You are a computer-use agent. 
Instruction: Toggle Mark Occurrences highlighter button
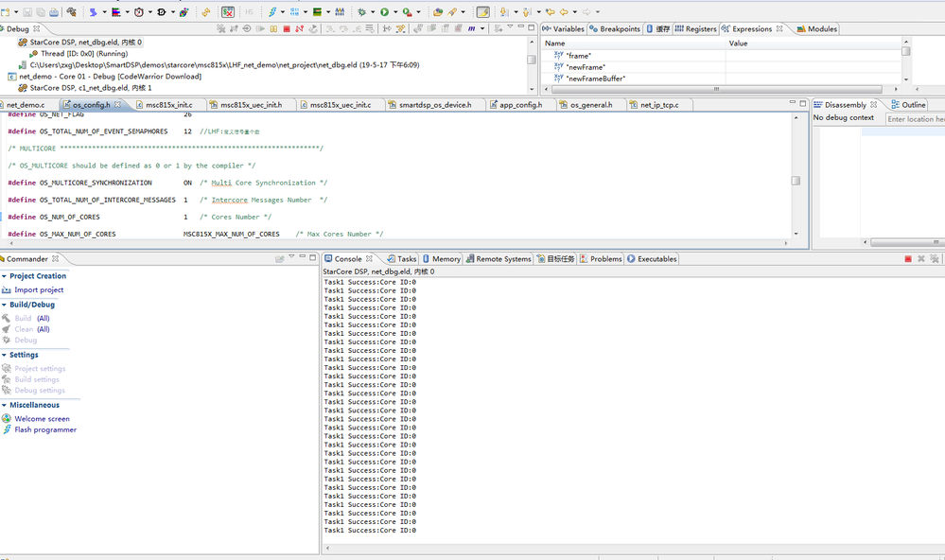482,12
